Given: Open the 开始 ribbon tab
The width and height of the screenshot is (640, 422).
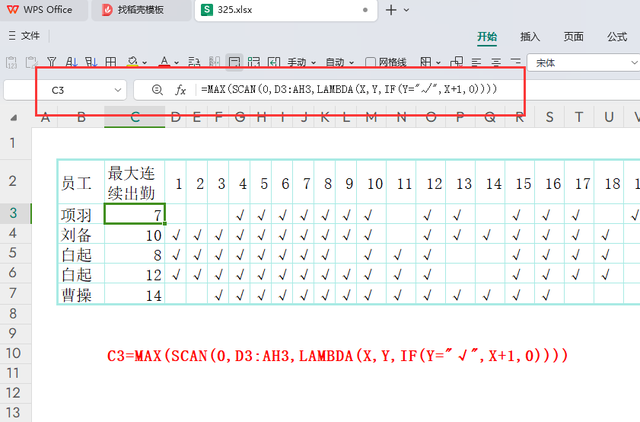Looking at the screenshot, I should coord(487,37).
